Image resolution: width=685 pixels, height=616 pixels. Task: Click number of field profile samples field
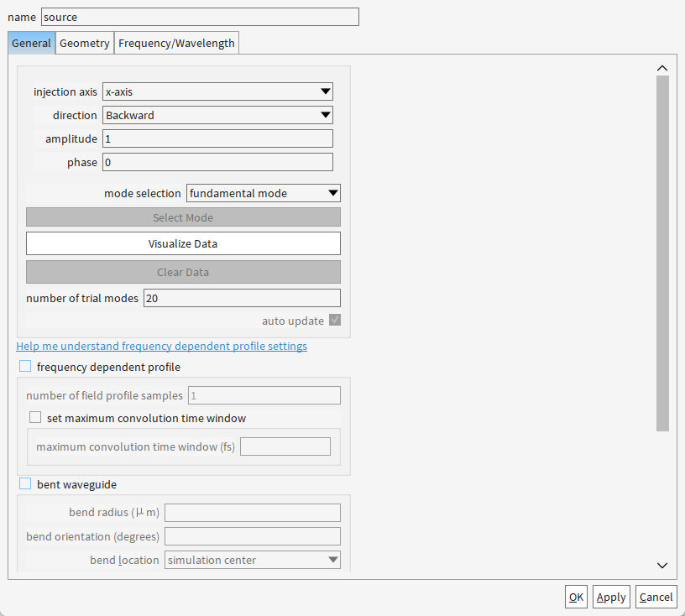point(264,395)
